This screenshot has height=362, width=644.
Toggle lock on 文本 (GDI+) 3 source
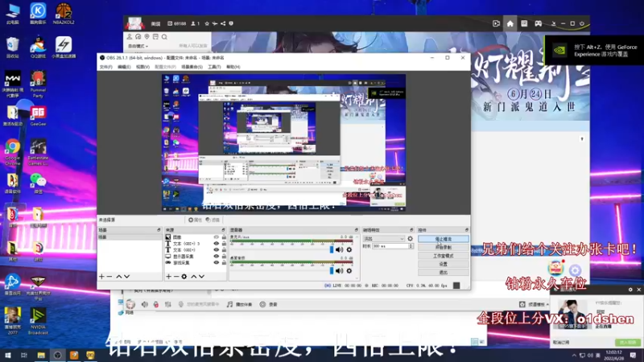click(x=224, y=244)
